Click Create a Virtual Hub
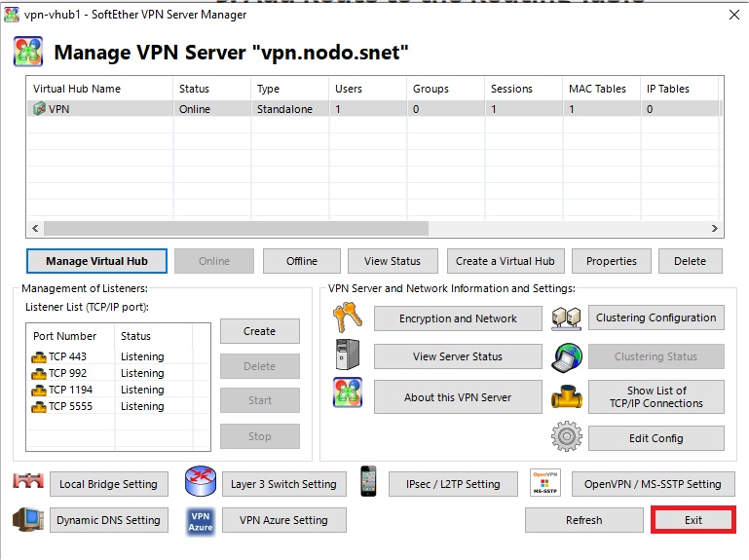Screen dimensions: 749x560 tap(506, 261)
